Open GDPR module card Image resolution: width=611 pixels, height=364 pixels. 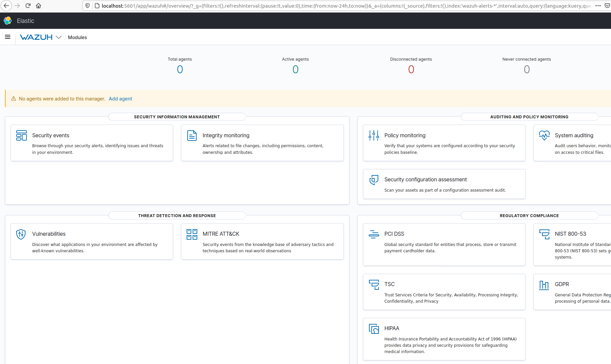pyautogui.click(x=572, y=292)
